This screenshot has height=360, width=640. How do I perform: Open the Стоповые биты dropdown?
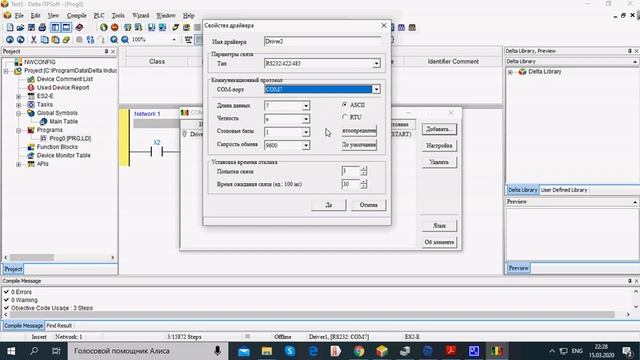[x=306, y=132]
